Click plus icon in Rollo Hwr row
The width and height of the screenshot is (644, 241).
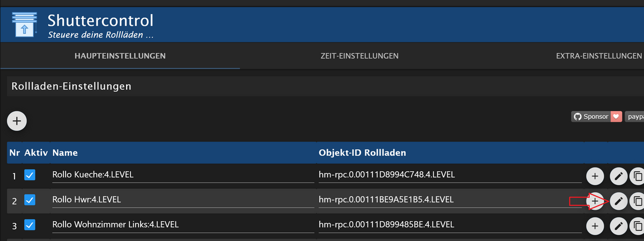(595, 201)
